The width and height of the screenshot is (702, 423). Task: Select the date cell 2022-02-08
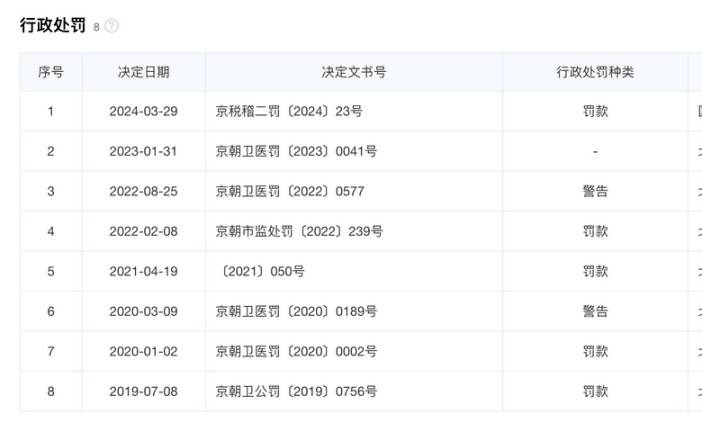pyautogui.click(x=143, y=231)
